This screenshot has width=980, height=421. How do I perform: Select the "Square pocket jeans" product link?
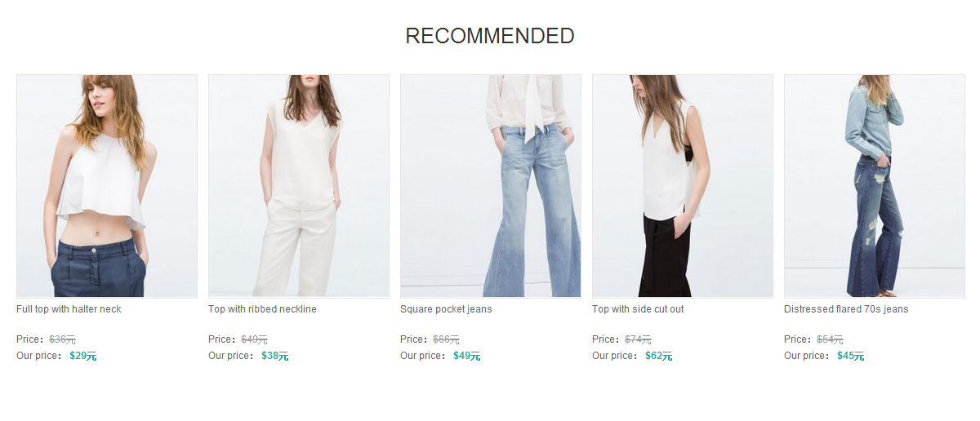click(446, 309)
